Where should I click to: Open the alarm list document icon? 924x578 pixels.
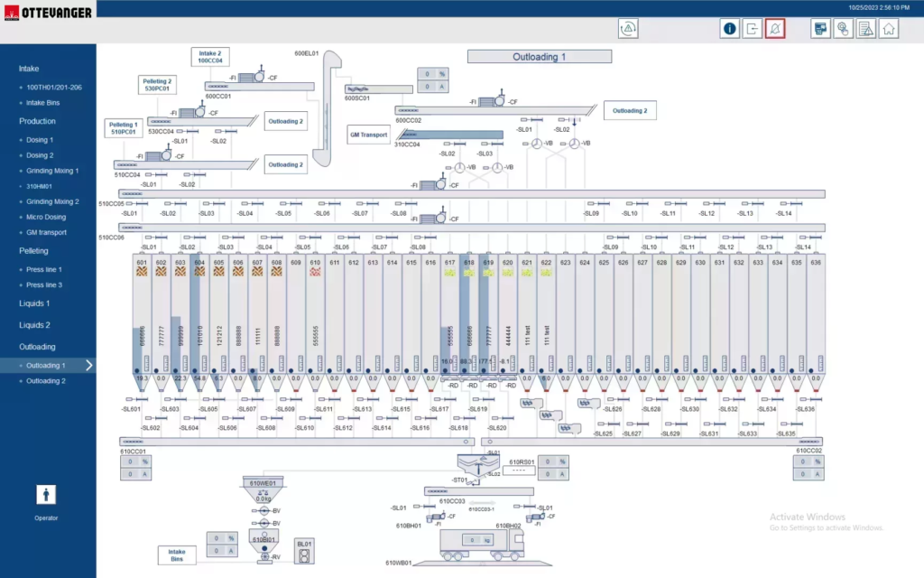[x=866, y=29]
